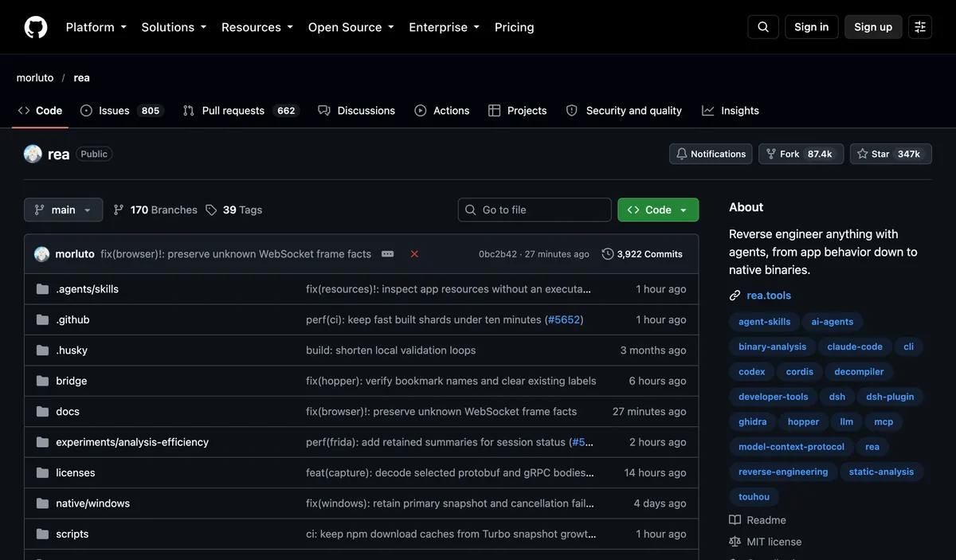
Task: Open the Actions tab
Action: [442, 111]
